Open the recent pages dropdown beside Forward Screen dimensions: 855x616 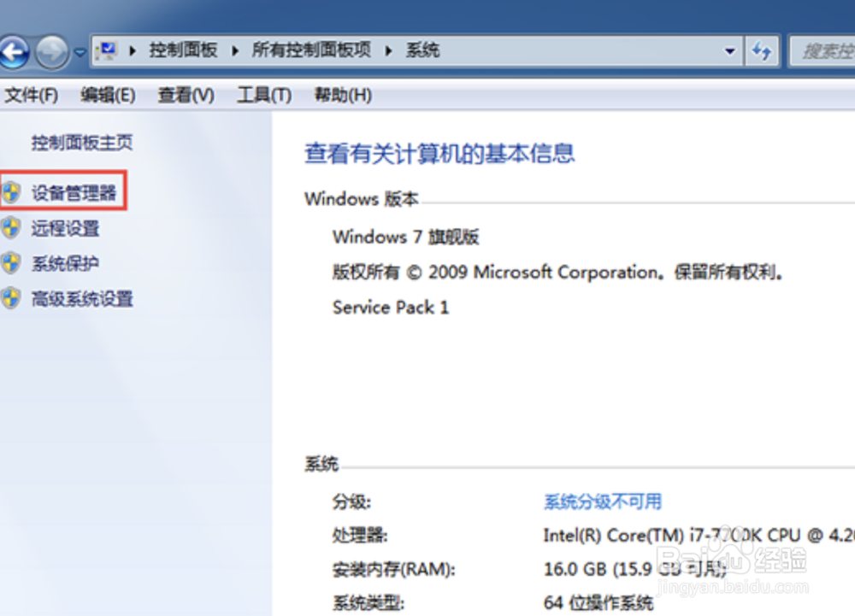[80, 53]
